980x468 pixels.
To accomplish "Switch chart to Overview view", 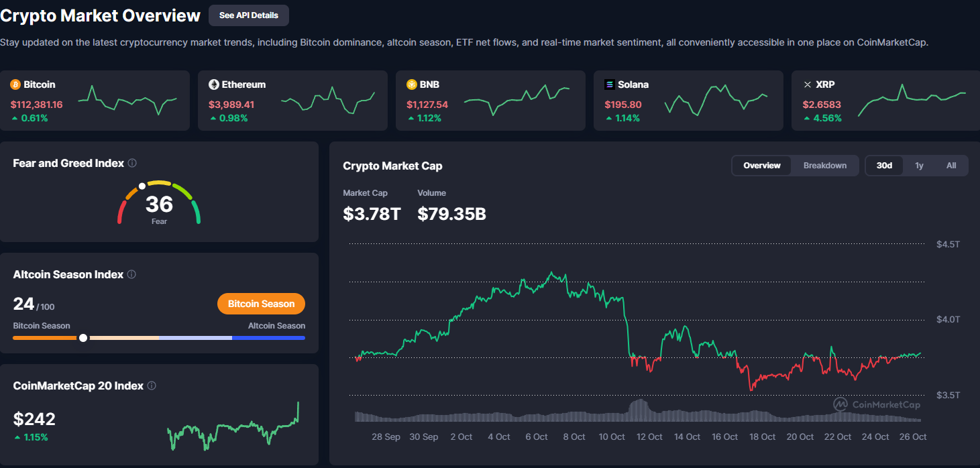I will point(761,166).
